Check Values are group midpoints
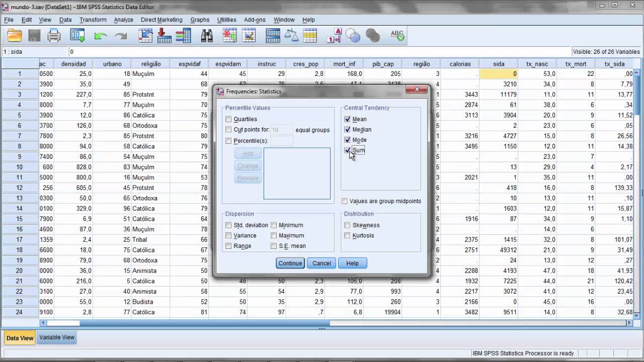The height and width of the screenshot is (362, 644). pos(344,201)
